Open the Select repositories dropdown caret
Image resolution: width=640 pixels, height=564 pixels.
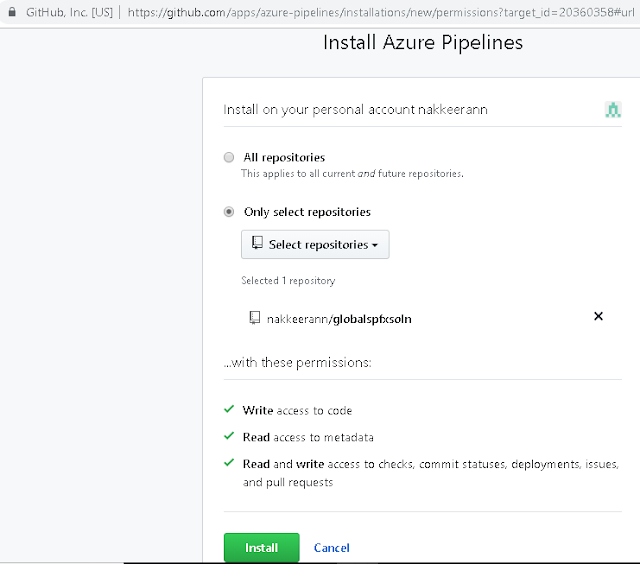[375, 245]
